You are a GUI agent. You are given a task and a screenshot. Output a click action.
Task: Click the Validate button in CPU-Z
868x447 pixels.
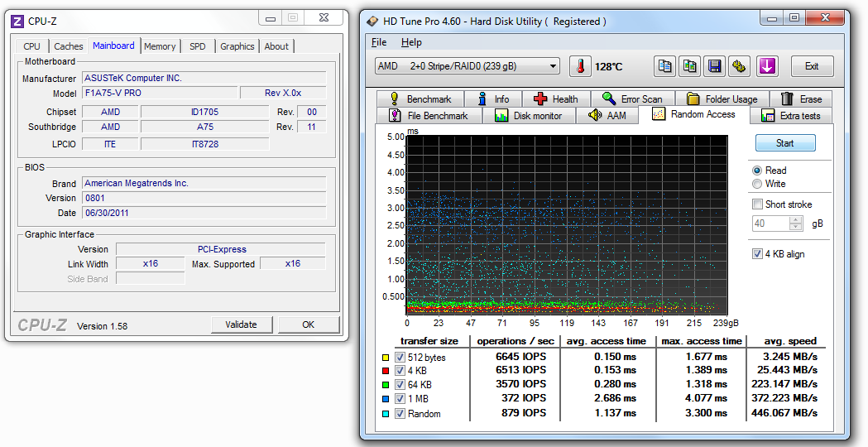(242, 324)
